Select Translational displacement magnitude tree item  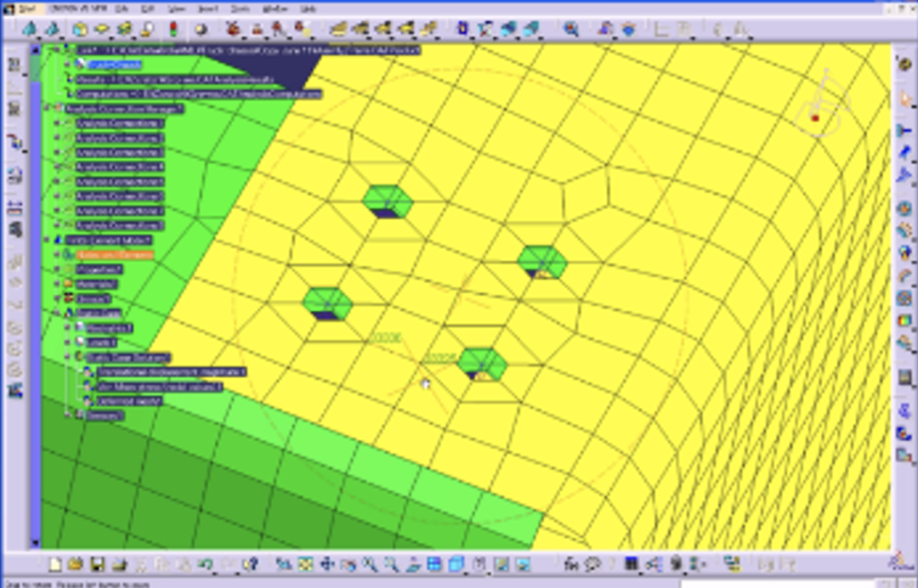(170, 372)
